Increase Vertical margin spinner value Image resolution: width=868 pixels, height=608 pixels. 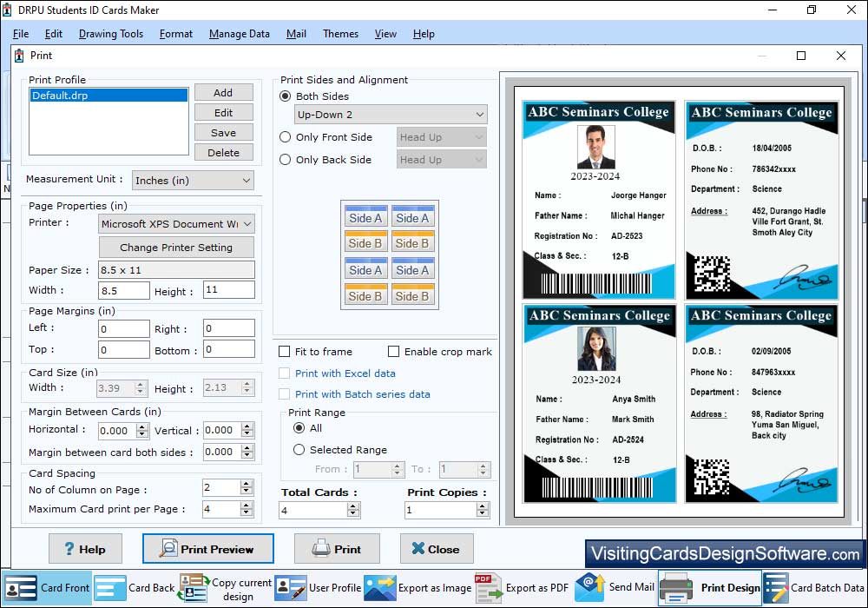(x=247, y=426)
